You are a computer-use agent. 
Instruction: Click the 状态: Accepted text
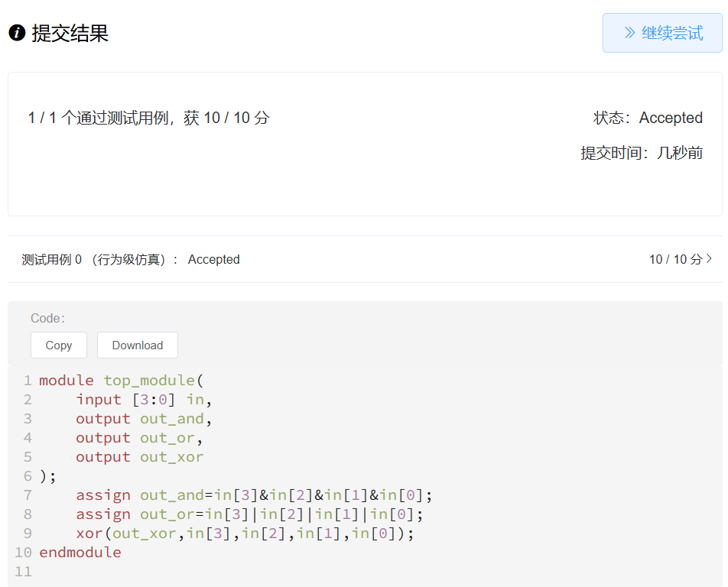(x=648, y=118)
